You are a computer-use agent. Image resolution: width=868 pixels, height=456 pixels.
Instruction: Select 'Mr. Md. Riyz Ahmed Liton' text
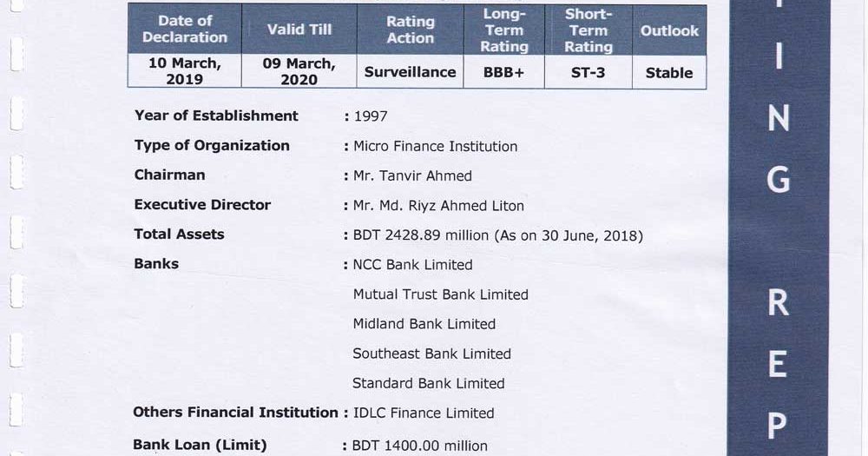(438, 206)
